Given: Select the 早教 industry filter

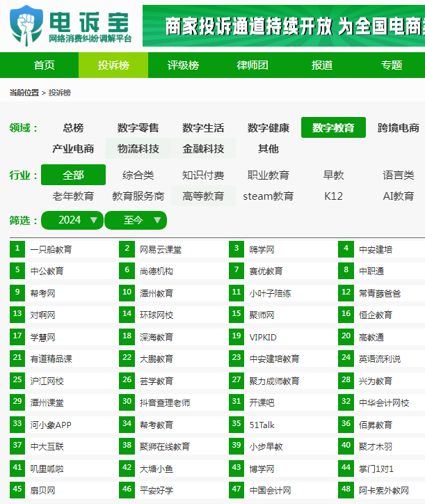Looking at the screenshot, I should [x=333, y=175].
